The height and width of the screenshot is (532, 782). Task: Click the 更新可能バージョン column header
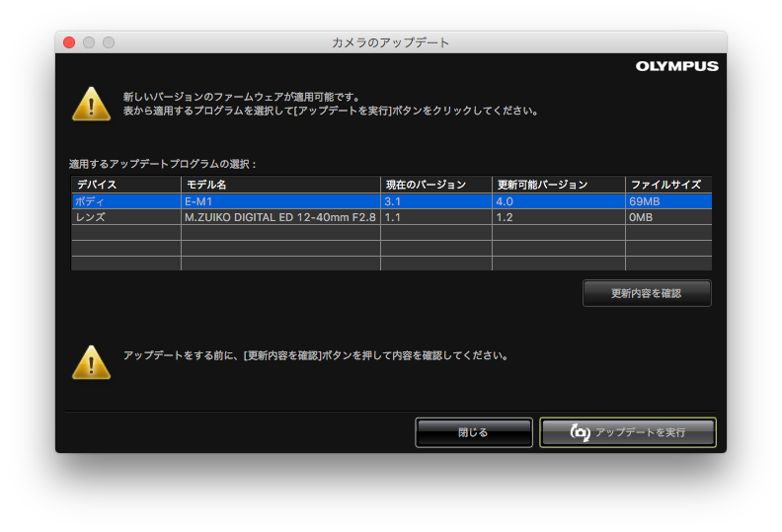coord(559,185)
